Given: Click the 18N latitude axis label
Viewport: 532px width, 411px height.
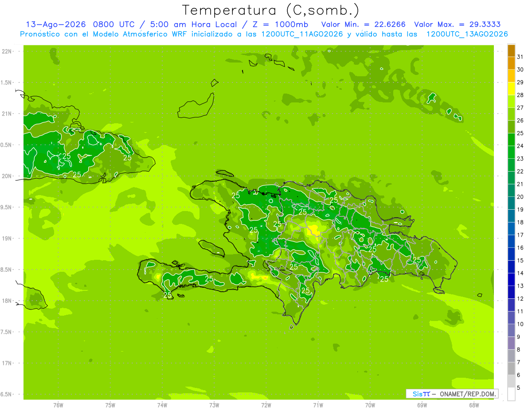Looking at the screenshot, I should pos(7,301).
